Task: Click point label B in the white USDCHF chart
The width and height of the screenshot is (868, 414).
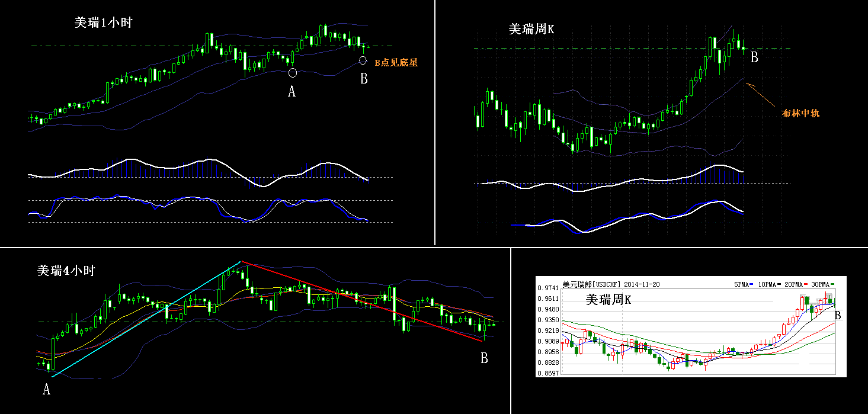Action: [x=838, y=316]
